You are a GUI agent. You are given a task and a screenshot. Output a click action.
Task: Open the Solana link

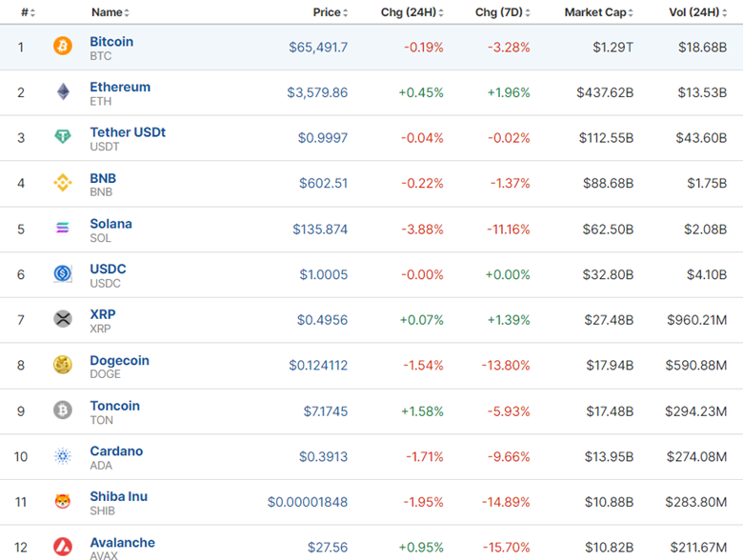[x=110, y=224]
